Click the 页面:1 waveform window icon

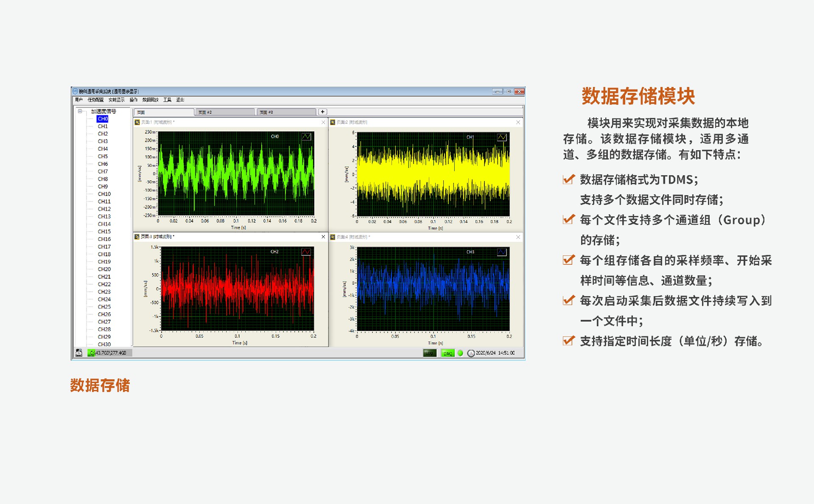click(137, 122)
